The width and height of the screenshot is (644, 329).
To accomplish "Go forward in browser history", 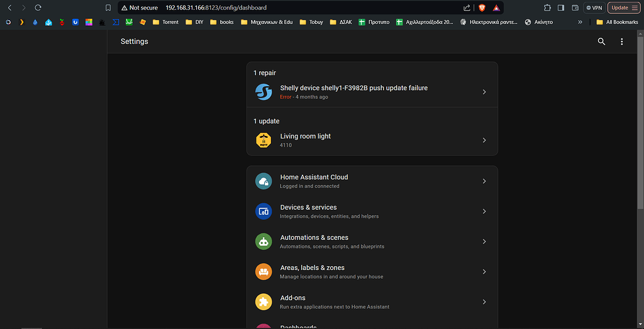I will click(24, 8).
